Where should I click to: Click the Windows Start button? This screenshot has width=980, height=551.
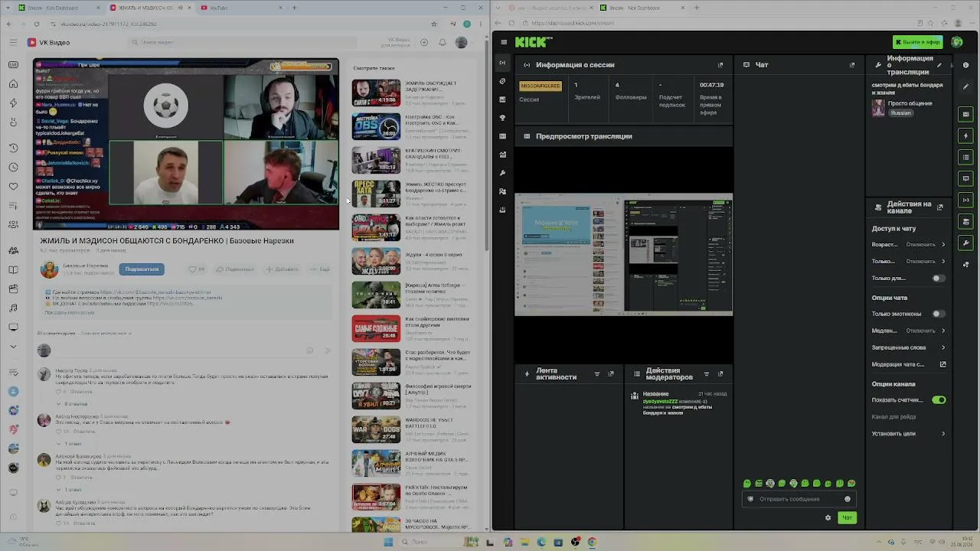click(388, 543)
